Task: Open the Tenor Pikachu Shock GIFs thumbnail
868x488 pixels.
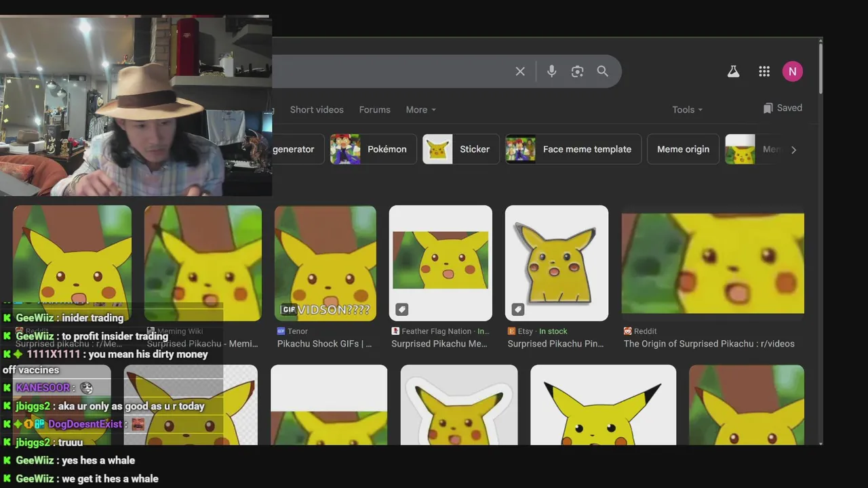Action: coord(325,263)
